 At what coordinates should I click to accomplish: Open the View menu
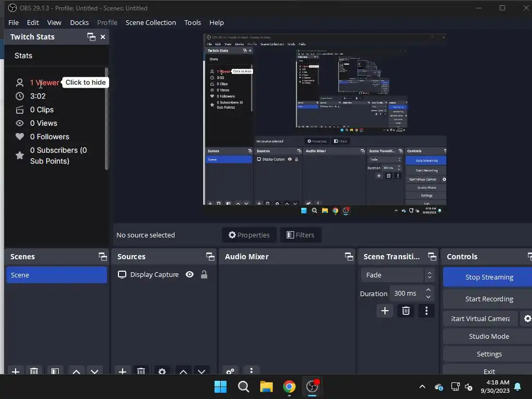tap(54, 22)
